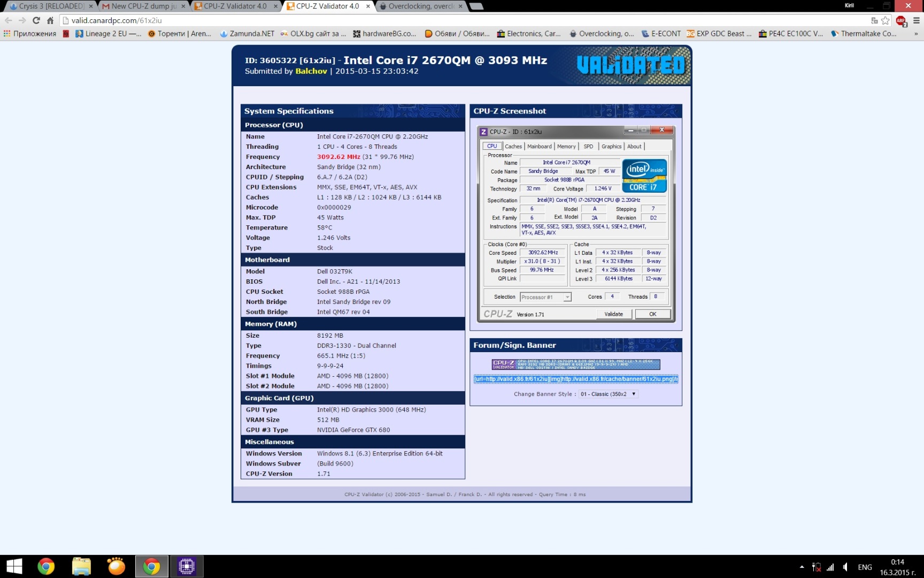Click the Dell 032T9K motherboard model
The height and width of the screenshot is (578, 924).
coord(335,271)
